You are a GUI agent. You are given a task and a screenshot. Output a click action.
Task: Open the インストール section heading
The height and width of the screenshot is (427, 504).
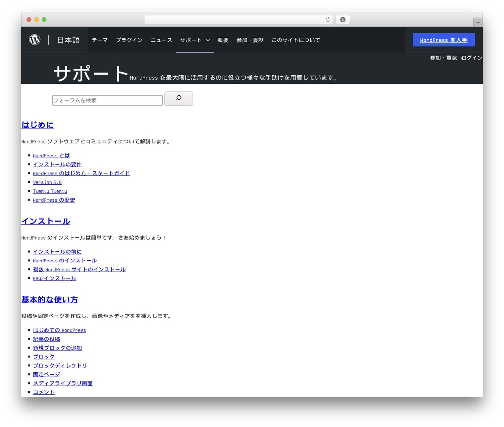pos(46,221)
